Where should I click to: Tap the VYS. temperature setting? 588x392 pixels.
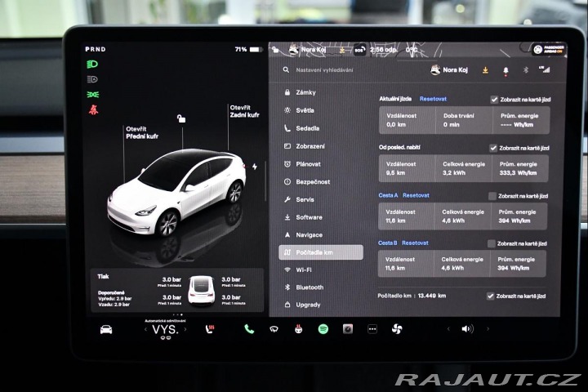tap(165, 330)
